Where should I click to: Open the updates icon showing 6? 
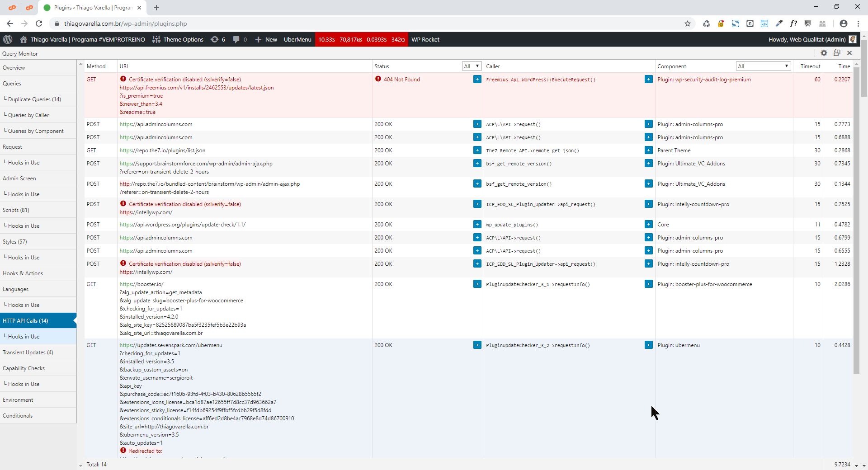[218, 39]
